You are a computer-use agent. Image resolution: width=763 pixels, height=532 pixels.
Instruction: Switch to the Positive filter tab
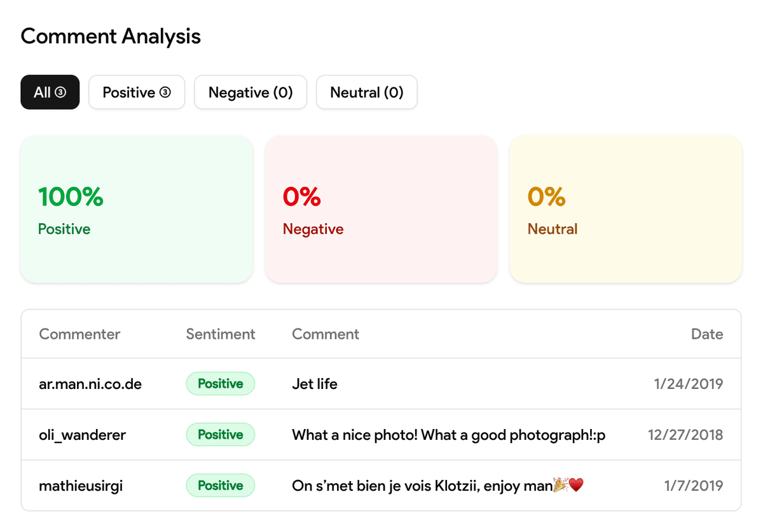click(136, 92)
